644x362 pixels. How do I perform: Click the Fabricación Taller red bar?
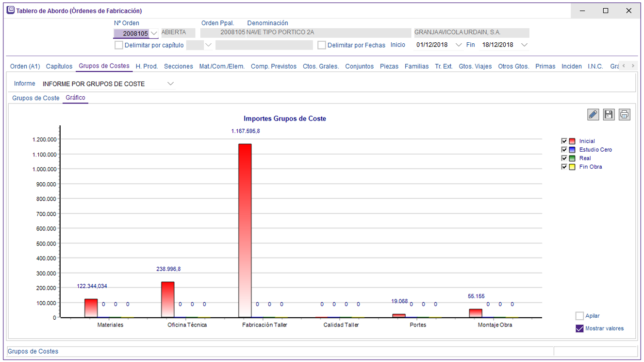coord(245,230)
